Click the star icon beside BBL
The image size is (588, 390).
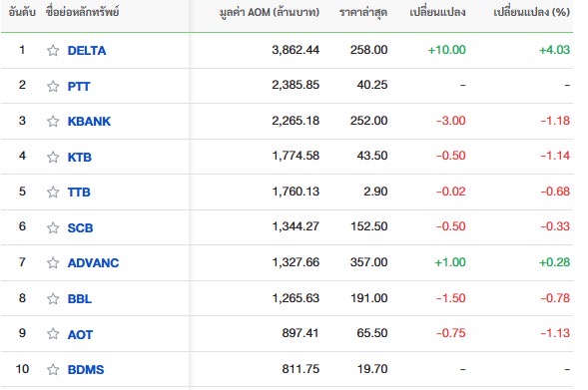coord(53,298)
